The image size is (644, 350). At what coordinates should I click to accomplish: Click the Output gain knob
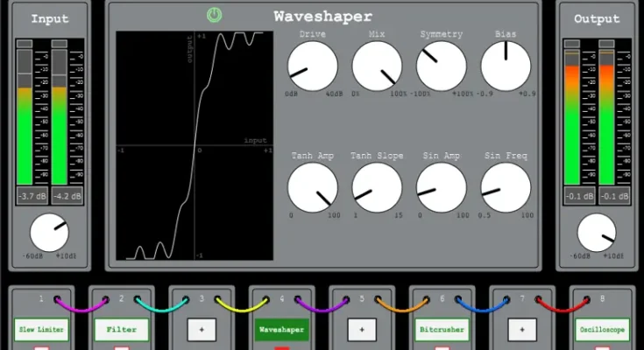click(x=596, y=234)
